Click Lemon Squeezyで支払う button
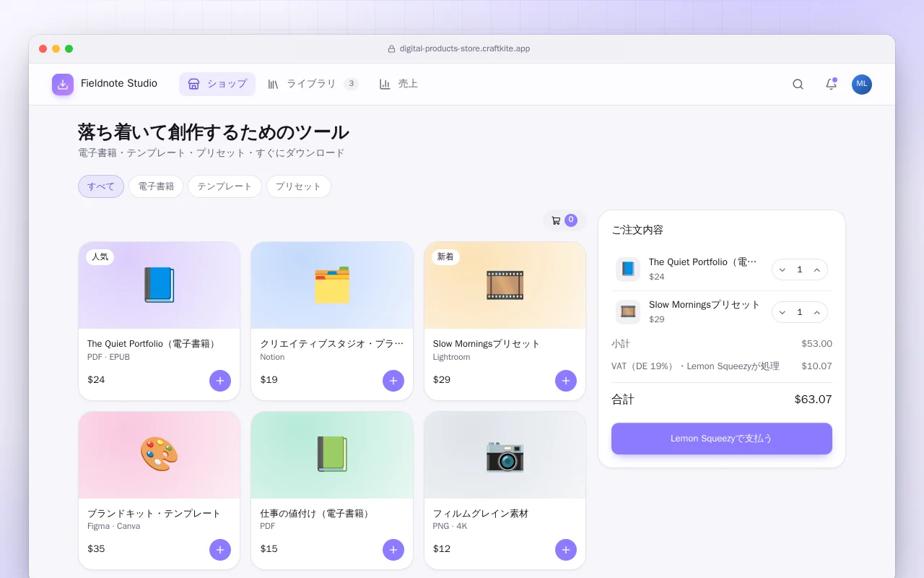The image size is (924, 578). [722, 439]
